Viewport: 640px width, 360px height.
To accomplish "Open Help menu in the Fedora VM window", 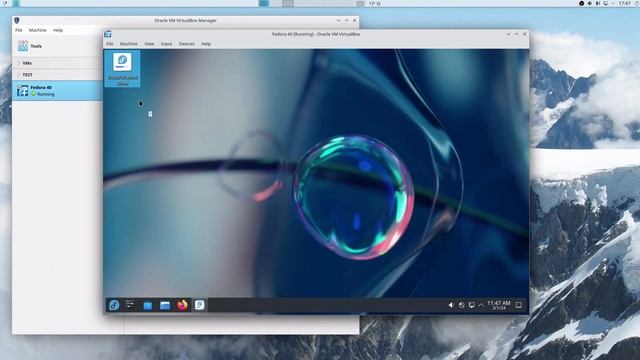I will point(206,44).
